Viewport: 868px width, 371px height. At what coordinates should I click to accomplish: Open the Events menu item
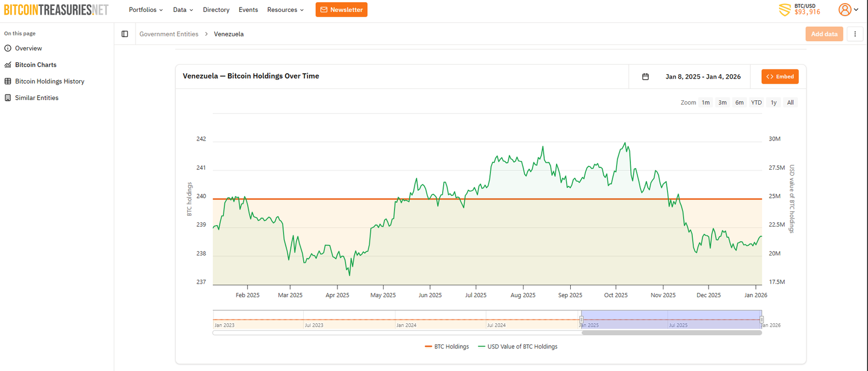pyautogui.click(x=248, y=10)
